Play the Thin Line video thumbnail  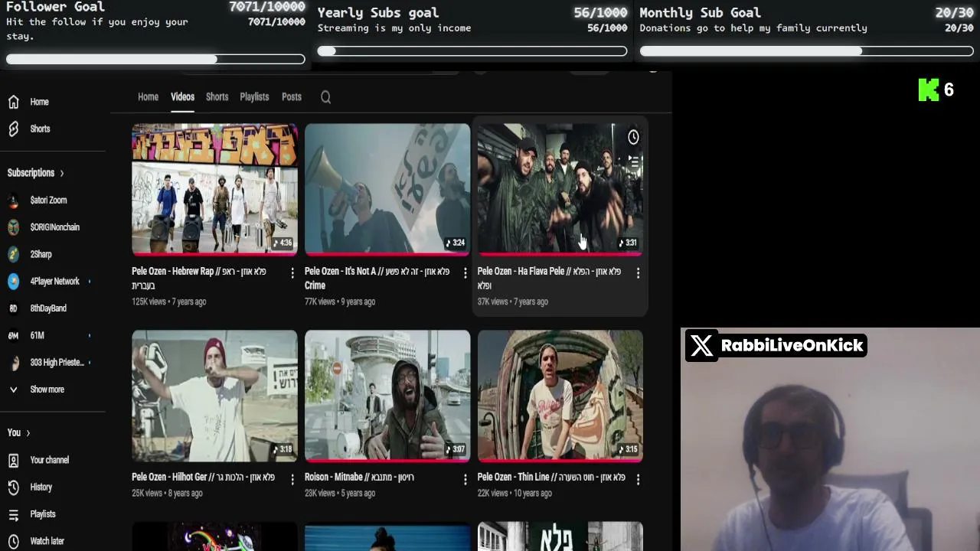pyautogui.click(x=560, y=396)
